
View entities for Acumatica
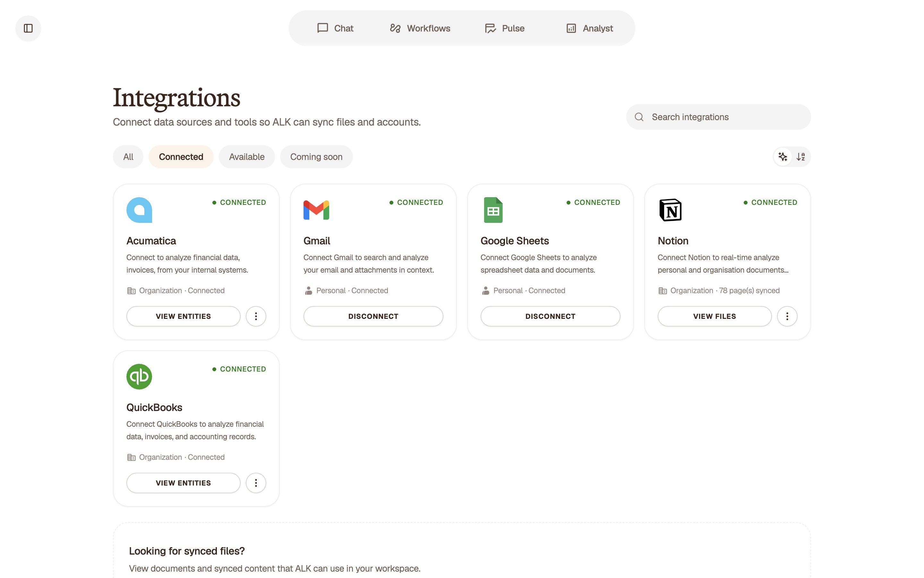[183, 316]
